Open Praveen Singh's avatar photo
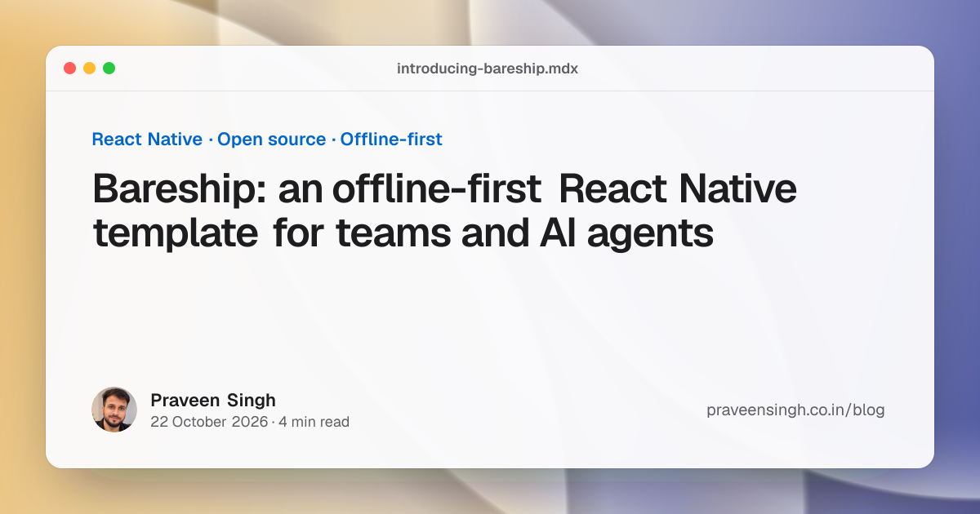This screenshot has height=514, width=980. point(114,410)
